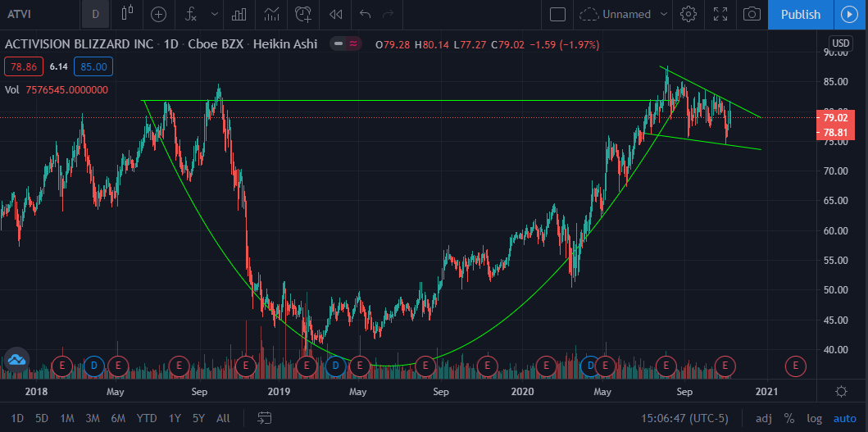Expand the arrow beside the fx indicators icon
Image resolution: width=868 pixels, height=432 pixels.
pos(214,14)
